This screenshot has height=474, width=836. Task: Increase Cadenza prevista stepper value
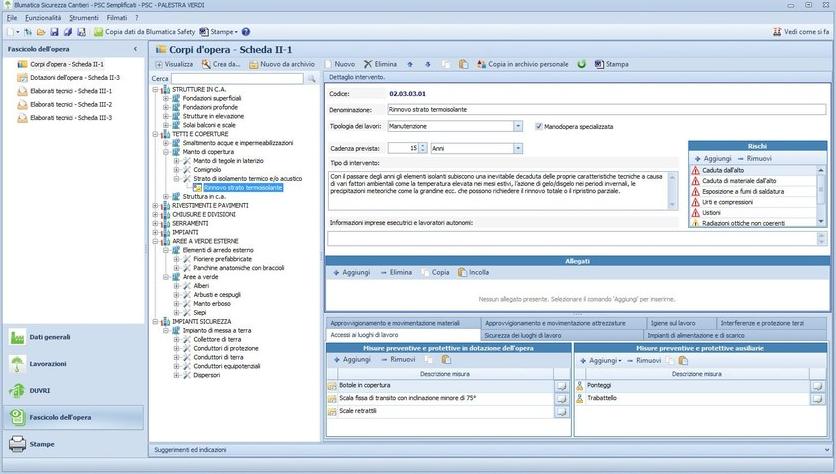423,146
